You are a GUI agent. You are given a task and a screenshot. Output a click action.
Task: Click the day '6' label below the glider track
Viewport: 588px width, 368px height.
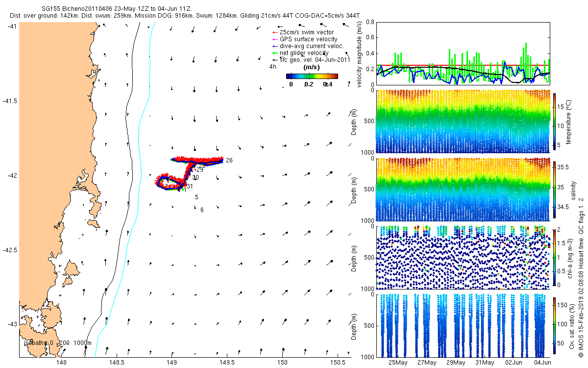(x=202, y=210)
